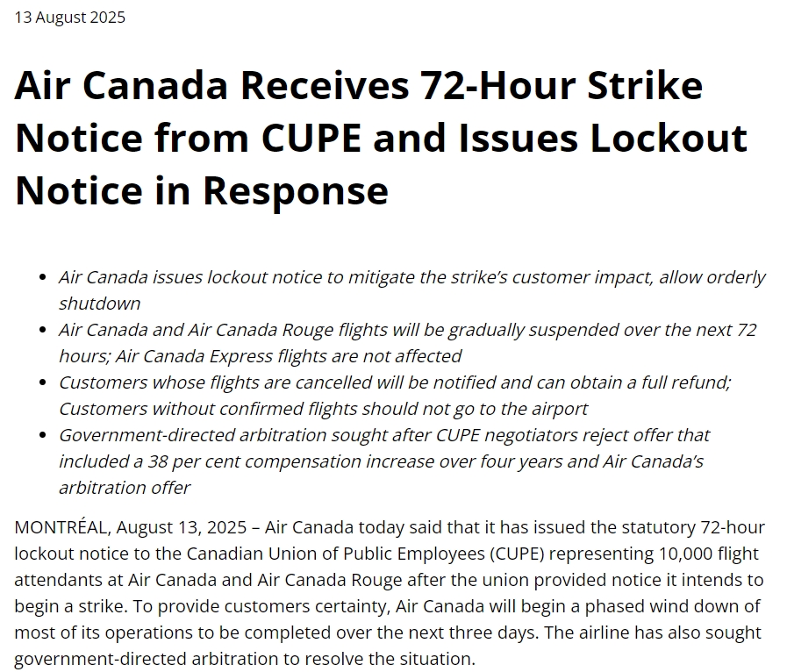
Task: Click "Lockout" in the headline
Action: [x=669, y=139]
